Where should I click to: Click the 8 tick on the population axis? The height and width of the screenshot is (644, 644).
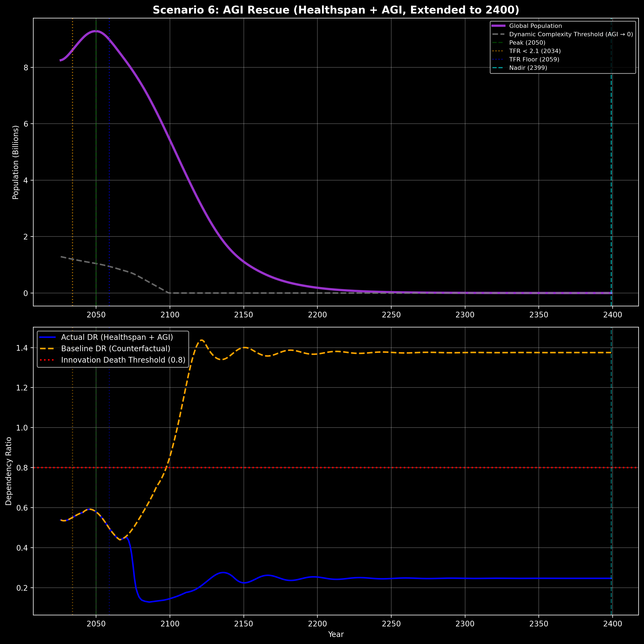coord(26,68)
